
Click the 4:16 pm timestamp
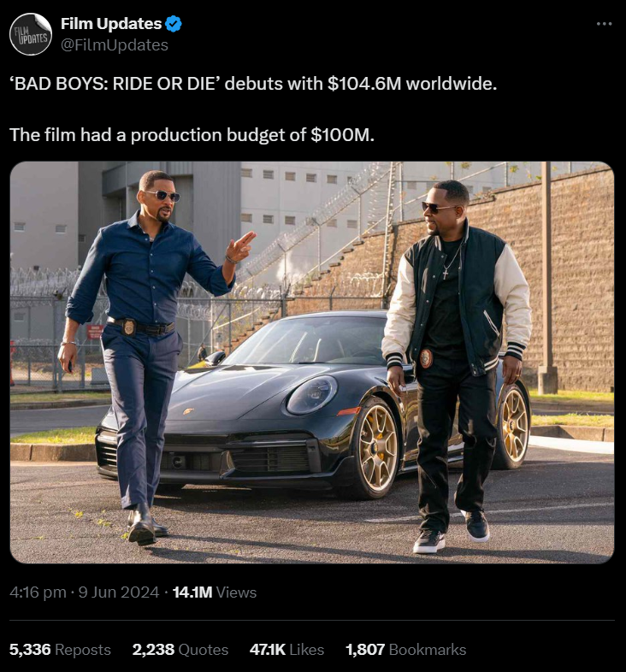click(38, 592)
